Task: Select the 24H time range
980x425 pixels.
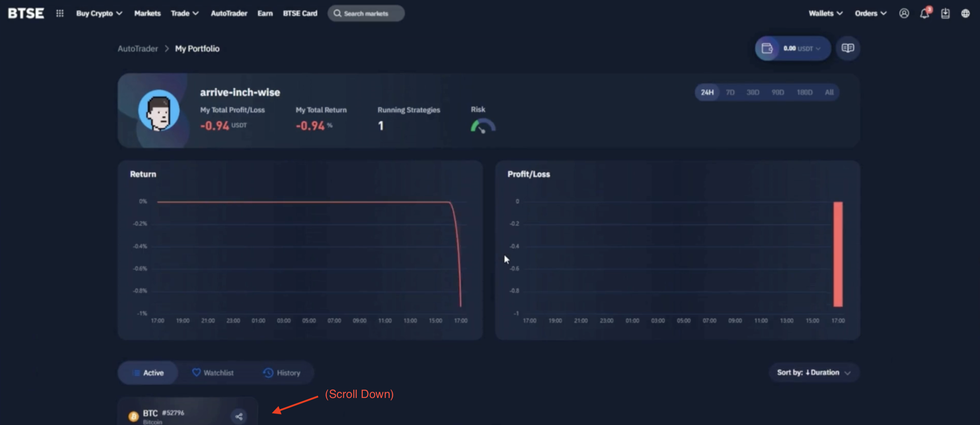Action: point(707,92)
